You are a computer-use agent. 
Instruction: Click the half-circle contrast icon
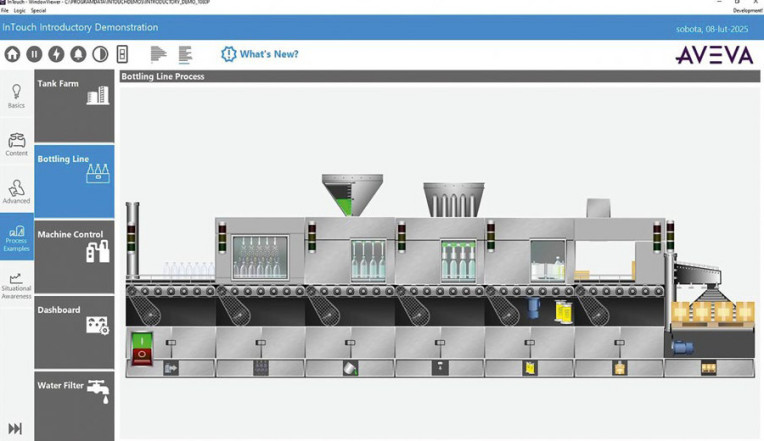pyautogui.click(x=100, y=54)
